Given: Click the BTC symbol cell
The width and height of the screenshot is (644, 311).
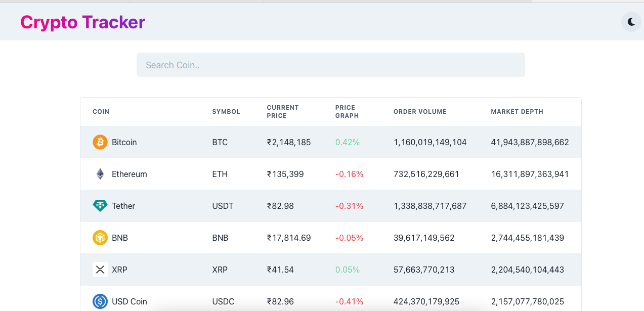Looking at the screenshot, I should [220, 142].
